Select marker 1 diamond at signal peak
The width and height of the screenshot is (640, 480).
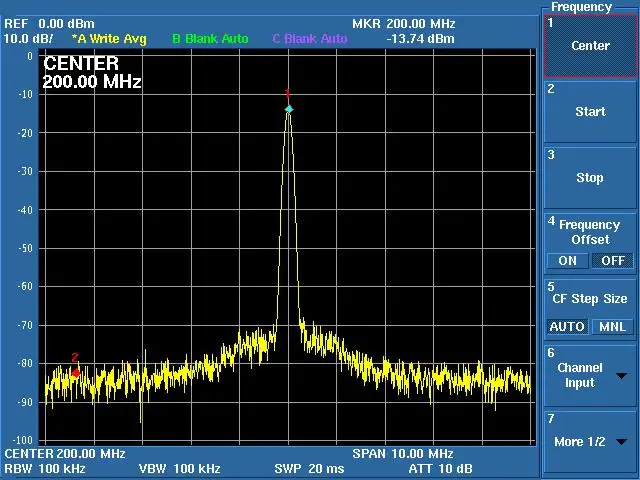coord(289,109)
